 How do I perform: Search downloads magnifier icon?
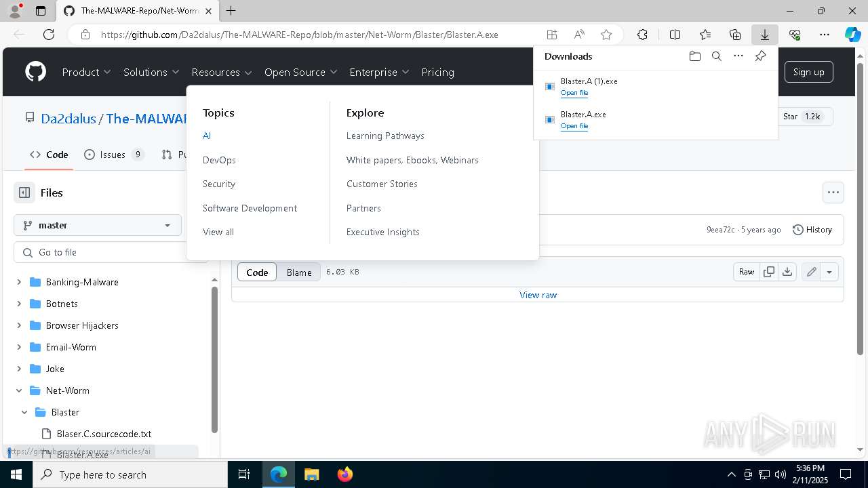point(716,56)
